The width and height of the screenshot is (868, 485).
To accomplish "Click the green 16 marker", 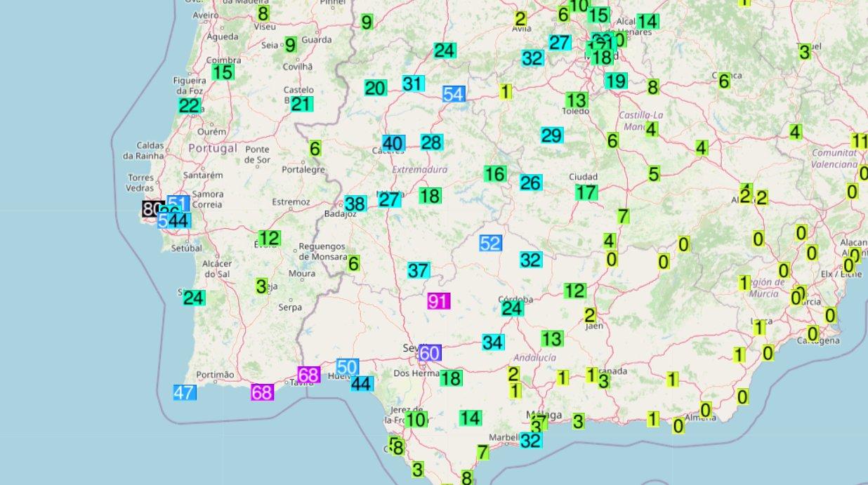I will (x=495, y=174).
